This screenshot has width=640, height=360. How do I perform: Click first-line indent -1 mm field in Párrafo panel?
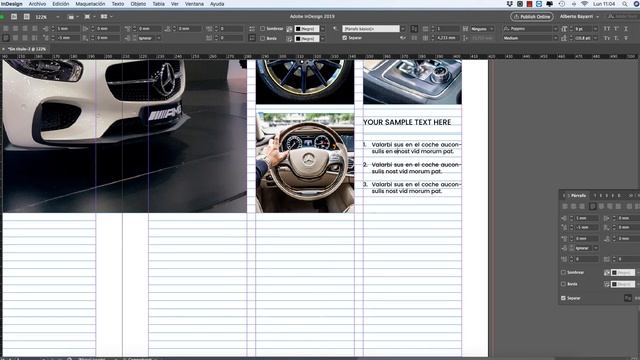point(587,227)
